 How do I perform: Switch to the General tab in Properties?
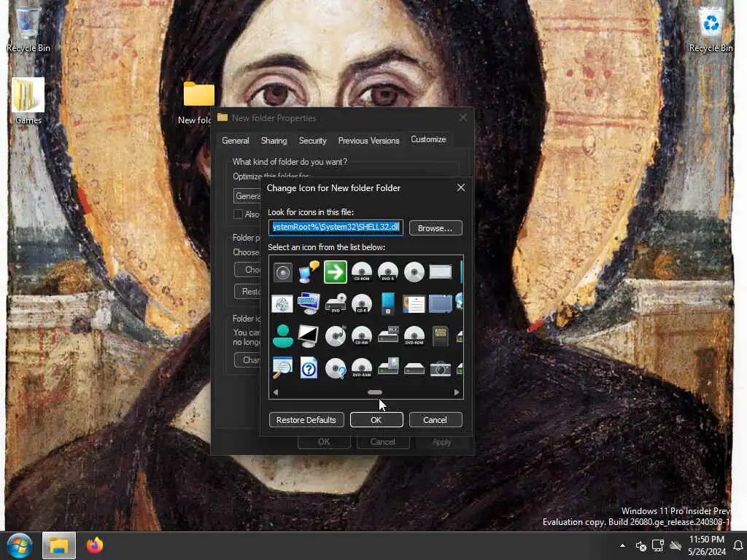click(236, 141)
